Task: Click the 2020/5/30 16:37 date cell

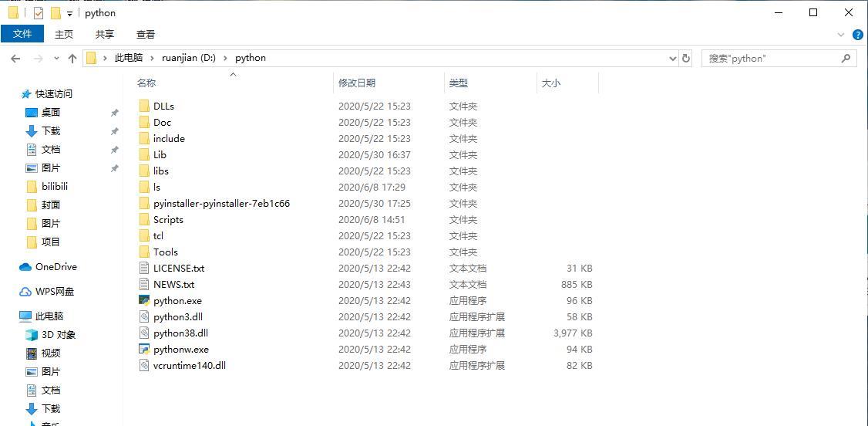Action: 375,154
